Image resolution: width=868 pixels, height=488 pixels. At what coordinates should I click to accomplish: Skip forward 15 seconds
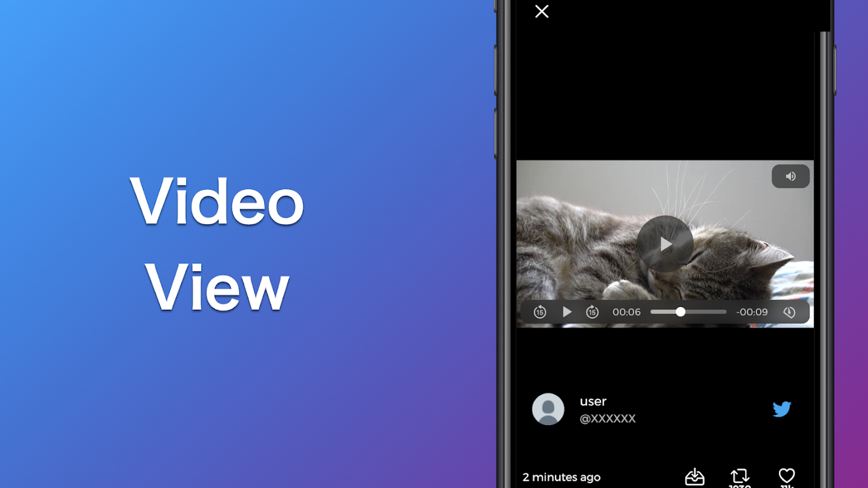point(592,312)
